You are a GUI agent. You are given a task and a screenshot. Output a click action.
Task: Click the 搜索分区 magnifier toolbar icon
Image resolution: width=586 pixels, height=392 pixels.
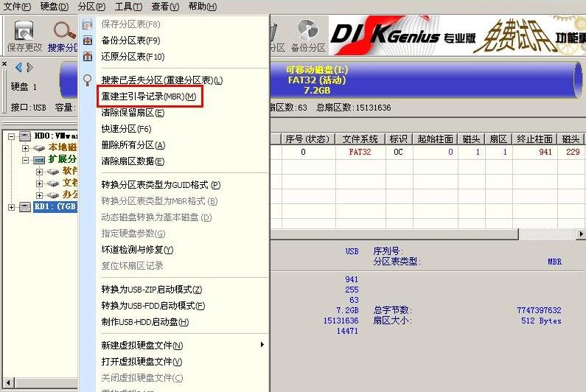tap(63, 35)
